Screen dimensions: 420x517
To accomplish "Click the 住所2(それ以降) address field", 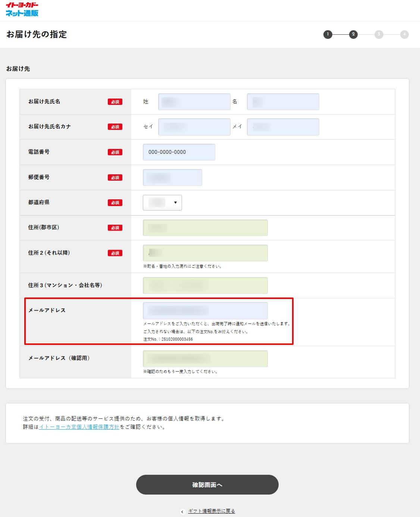I will click(205, 253).
